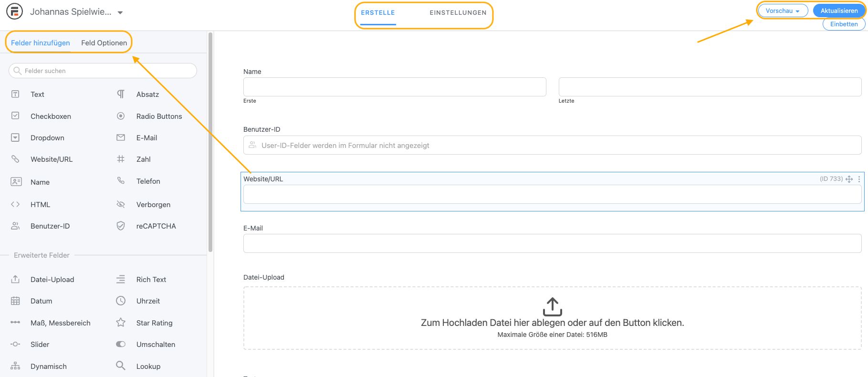Select the Star Rating field icon
The image size is (868, 377).
pyautogui.click(x=121, y=323)
